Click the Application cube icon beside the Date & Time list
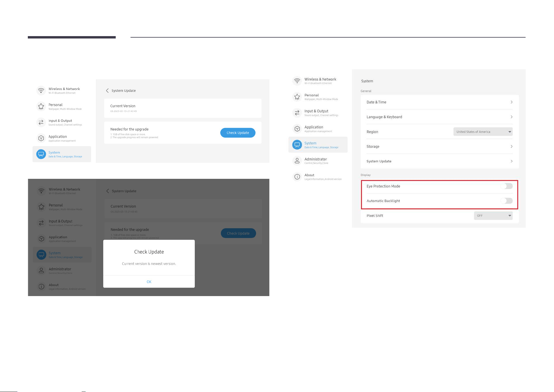Screen dimensions: 554x392 (297, 129)
